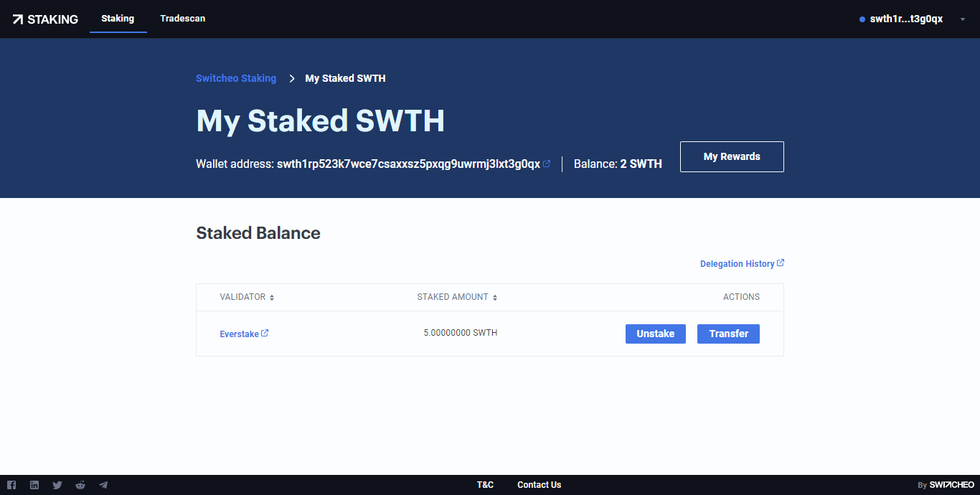Switch to the Staking tab
The height and width of the screenshot is (495, 980).
118,19
